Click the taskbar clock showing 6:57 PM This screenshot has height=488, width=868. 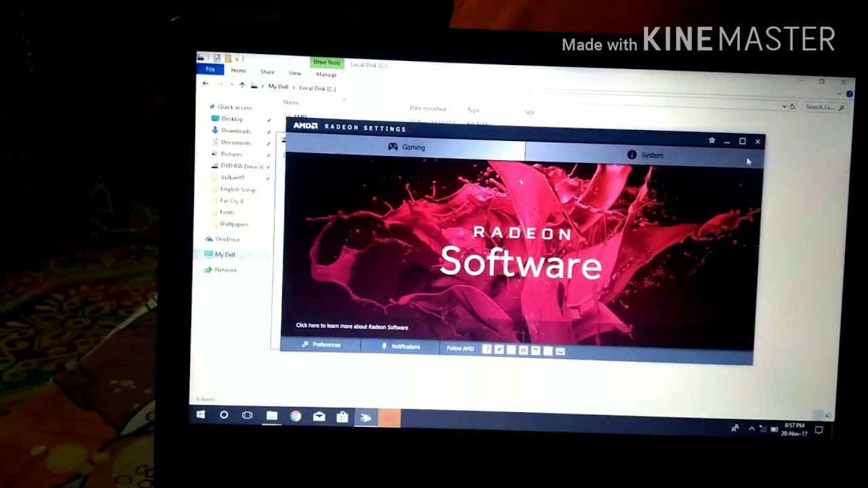coord(795,429)
